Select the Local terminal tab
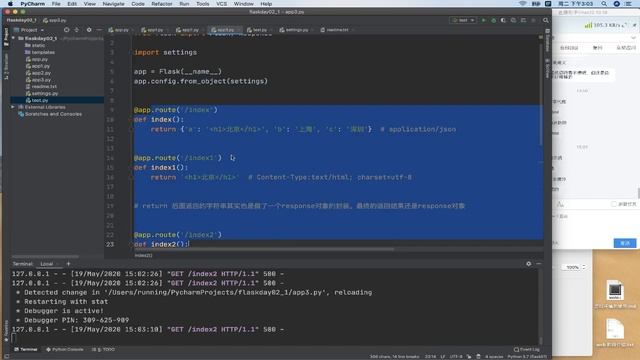This screenshot has height=360, width=640. coord(47,264)
